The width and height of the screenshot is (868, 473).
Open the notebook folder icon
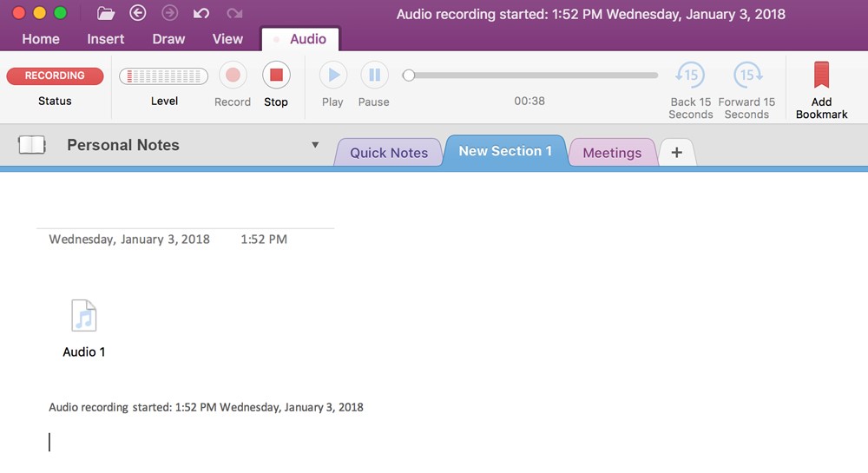106,13
